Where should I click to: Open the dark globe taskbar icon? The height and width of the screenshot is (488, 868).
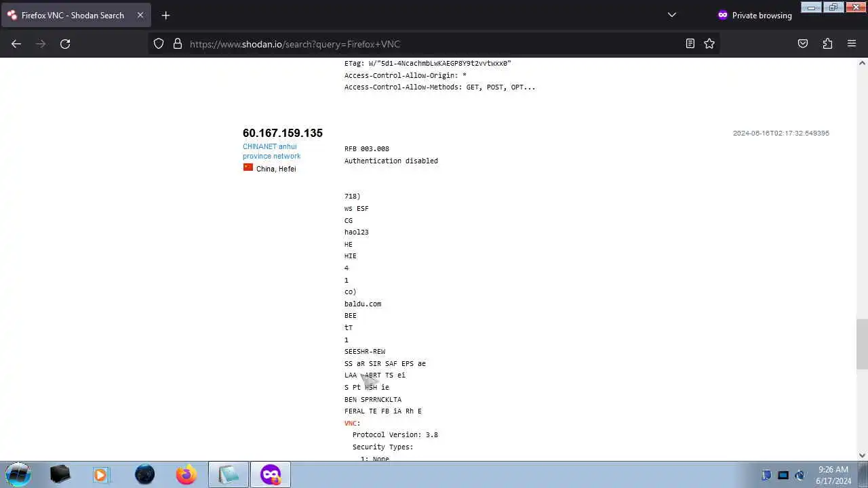click(x=144, y=474)
